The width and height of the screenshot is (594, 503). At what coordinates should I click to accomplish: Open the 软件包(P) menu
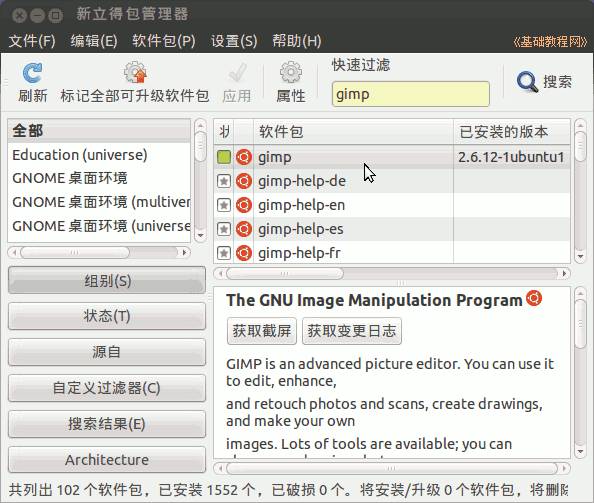tap(164, 41)
